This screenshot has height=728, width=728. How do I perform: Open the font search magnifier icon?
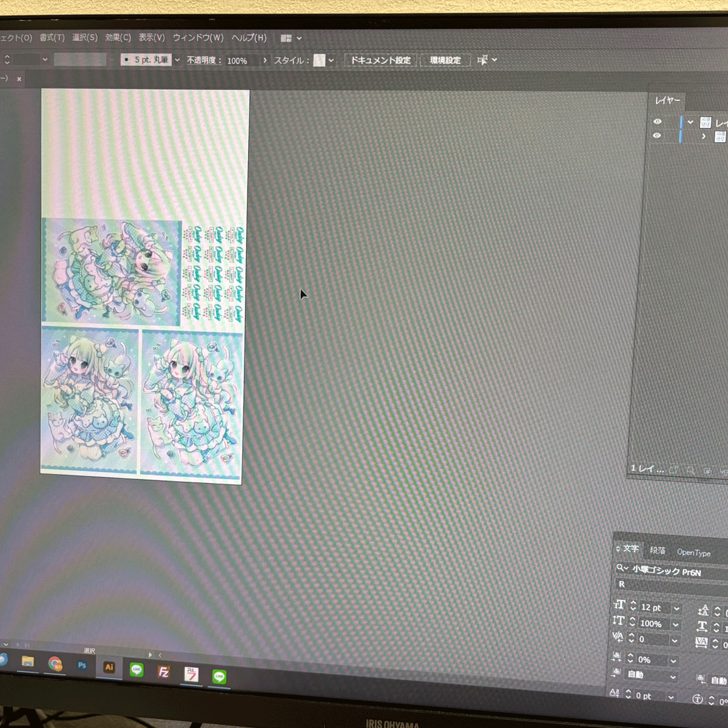click(621, 568)
